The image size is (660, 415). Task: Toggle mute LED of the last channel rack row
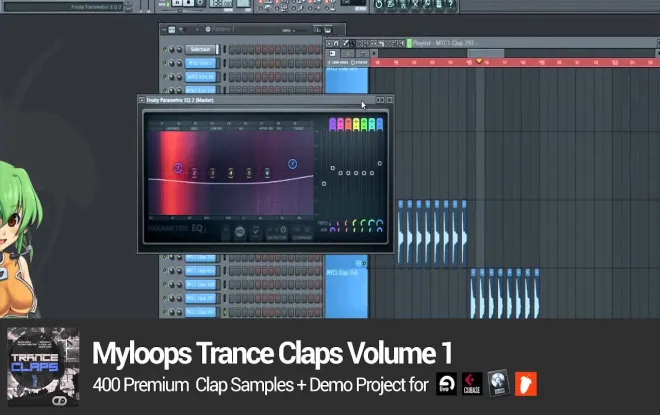coord(165,312)
